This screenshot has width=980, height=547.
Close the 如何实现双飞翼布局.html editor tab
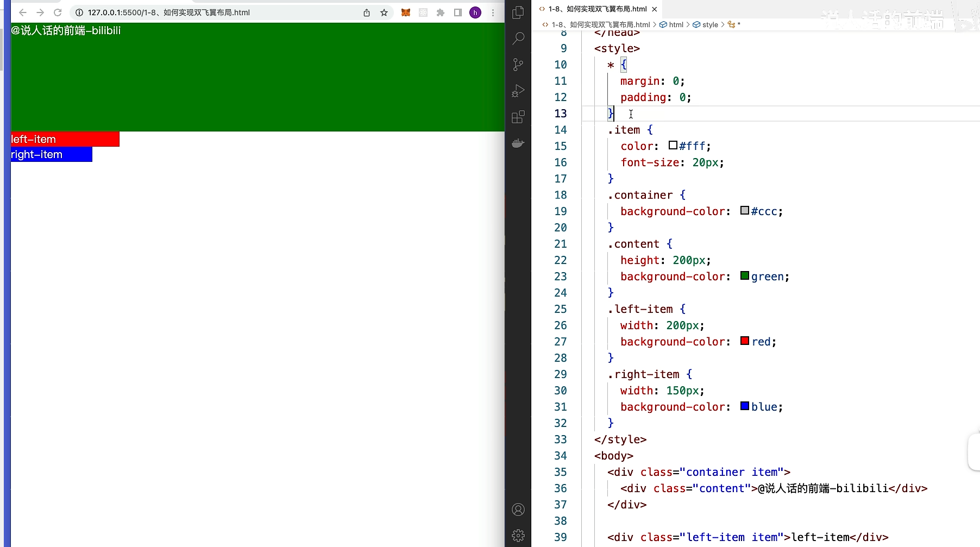(x=655, y=9)
